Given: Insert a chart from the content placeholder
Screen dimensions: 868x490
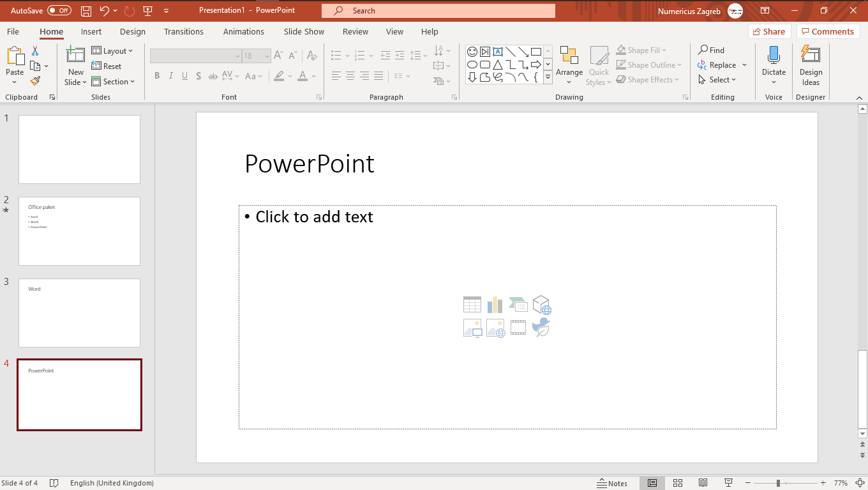Looking at the screenshot, I should point(495,305).
